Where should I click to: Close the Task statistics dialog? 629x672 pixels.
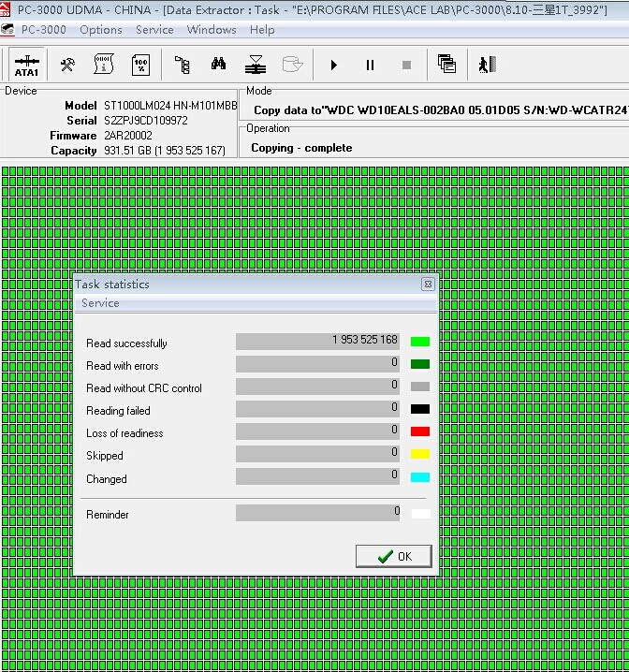point(428,284)
